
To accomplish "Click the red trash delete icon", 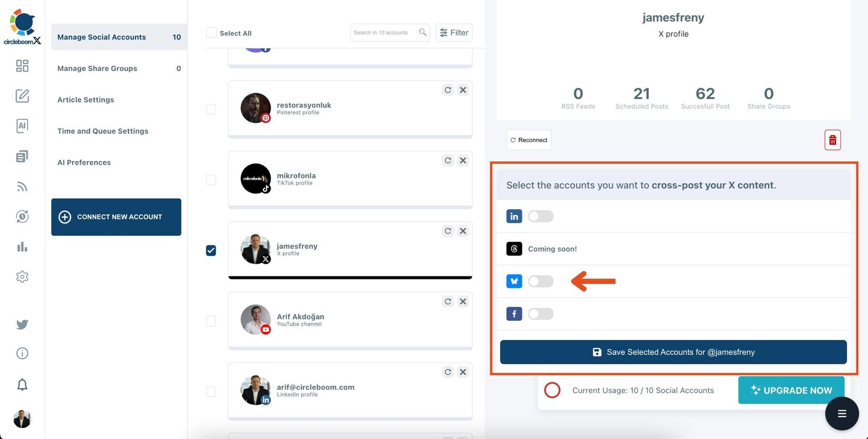I will coord(832,140).
